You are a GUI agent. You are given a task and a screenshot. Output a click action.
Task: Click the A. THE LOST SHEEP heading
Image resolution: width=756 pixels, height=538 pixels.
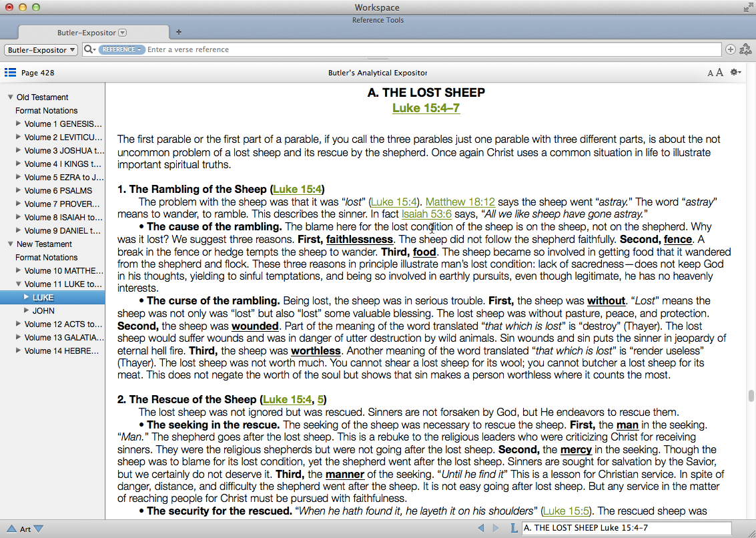pyautogui.click(x=426, y=93)
